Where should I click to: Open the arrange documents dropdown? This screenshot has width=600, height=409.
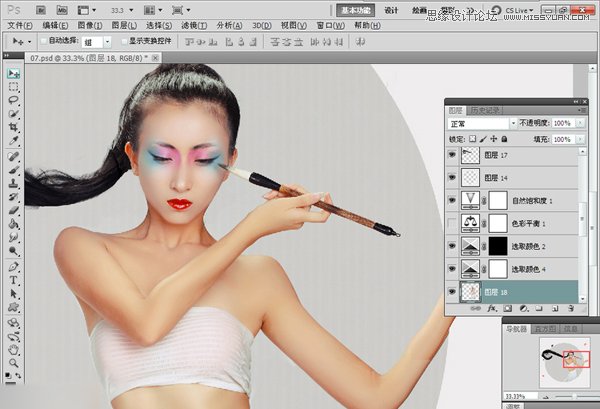point(153,10)
